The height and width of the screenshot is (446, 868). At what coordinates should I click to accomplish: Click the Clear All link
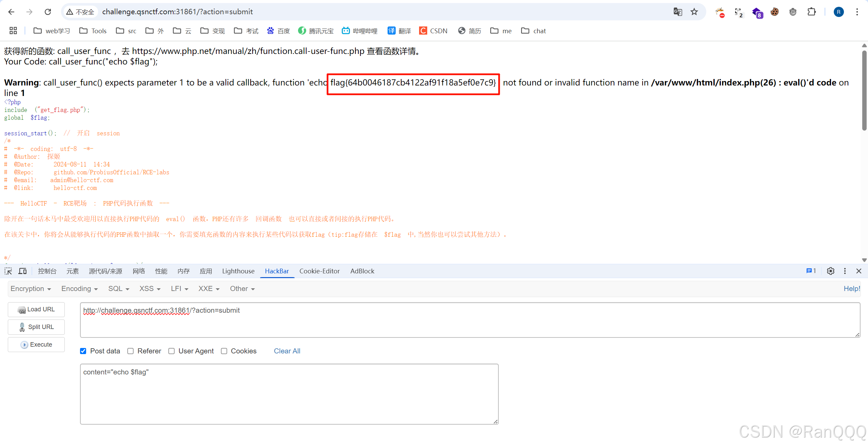tap(287, 351)
